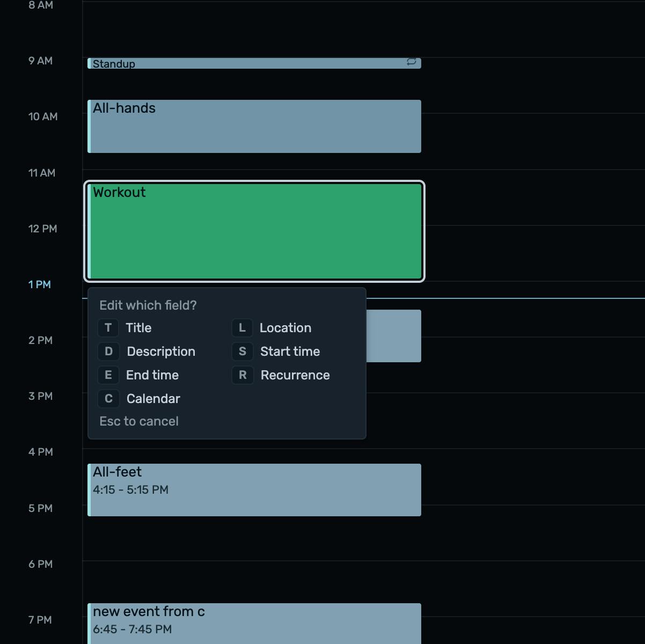Select Title field option
Viewport: 645px width, 644px height.
(x=138, y=328)
